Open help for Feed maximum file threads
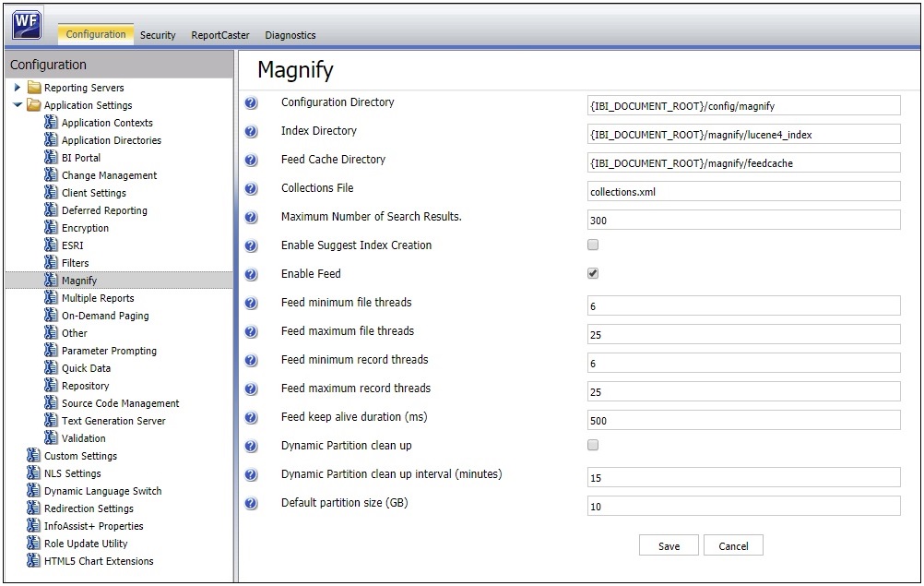The height and width of the screenshot is (586, 924). coord(251,332)
